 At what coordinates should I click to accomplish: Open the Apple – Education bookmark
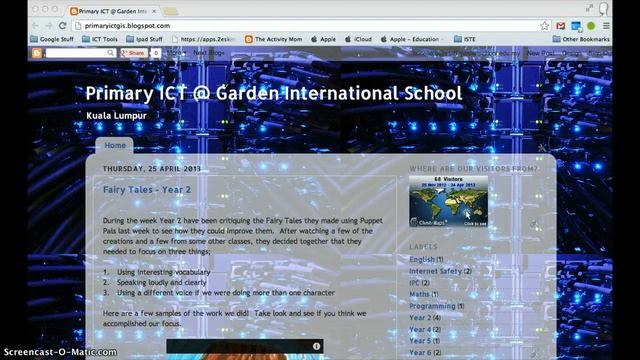410,39
